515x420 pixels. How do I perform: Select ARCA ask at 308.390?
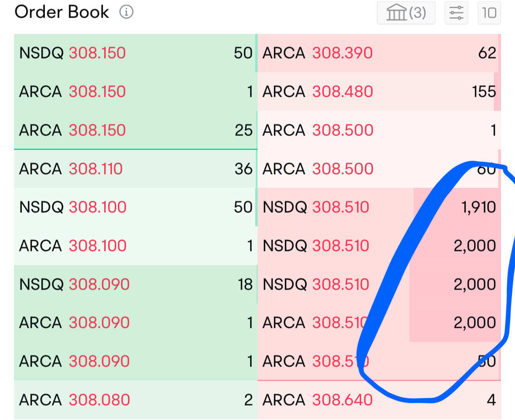[379, 53]
